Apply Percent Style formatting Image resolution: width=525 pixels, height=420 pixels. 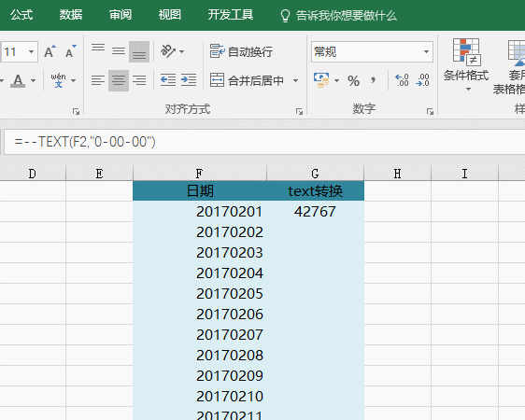(353, 80)
